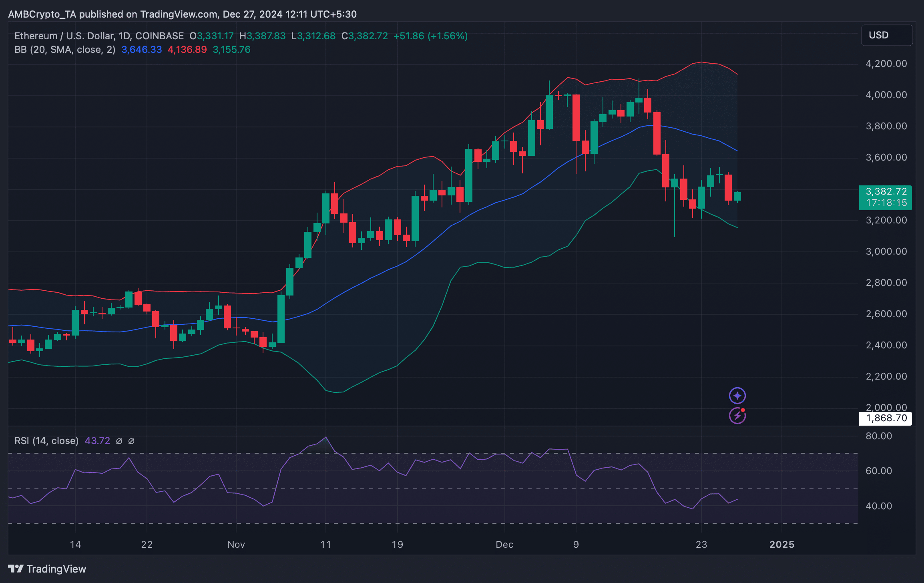Viewport: 924px width, 583px height.
Task: Click BB lower value 3,155.76
Action: click(232, 50)
